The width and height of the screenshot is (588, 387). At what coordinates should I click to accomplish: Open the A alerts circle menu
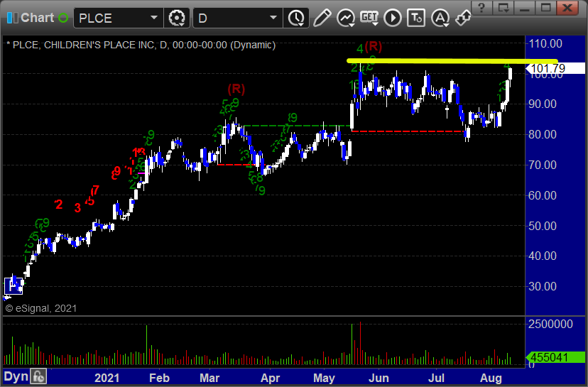point(440,18)
